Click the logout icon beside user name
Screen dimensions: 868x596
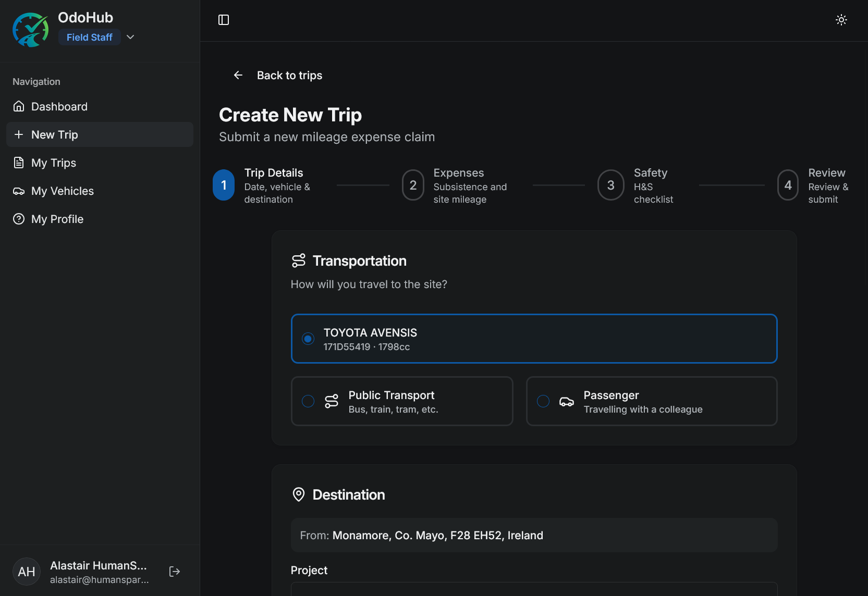175,572
